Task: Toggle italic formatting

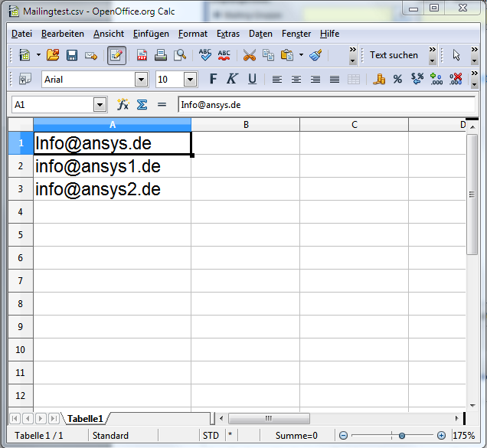Action: click(232, 79)
